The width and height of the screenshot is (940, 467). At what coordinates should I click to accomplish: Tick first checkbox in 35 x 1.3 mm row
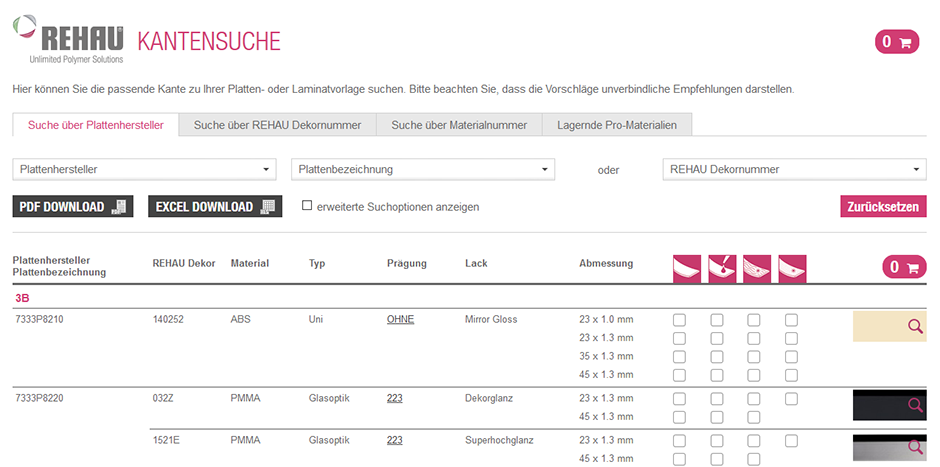[x=679, y=357]
